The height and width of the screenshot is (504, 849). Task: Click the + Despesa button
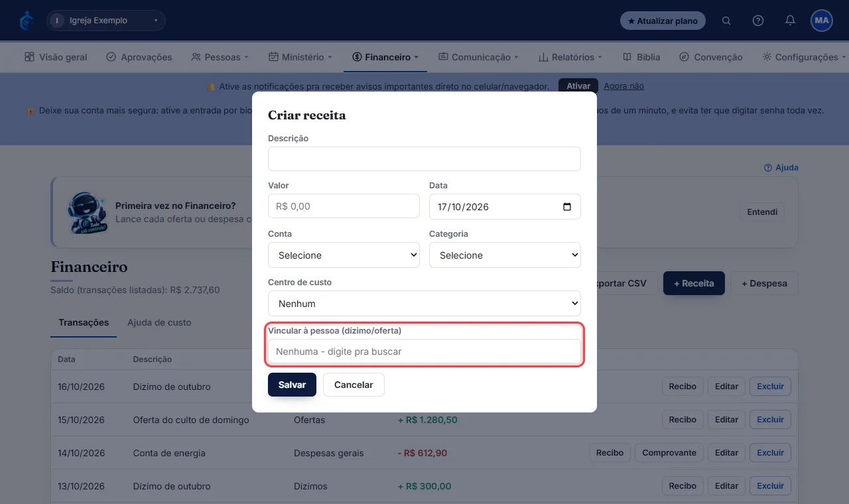(x=764, y=283)
